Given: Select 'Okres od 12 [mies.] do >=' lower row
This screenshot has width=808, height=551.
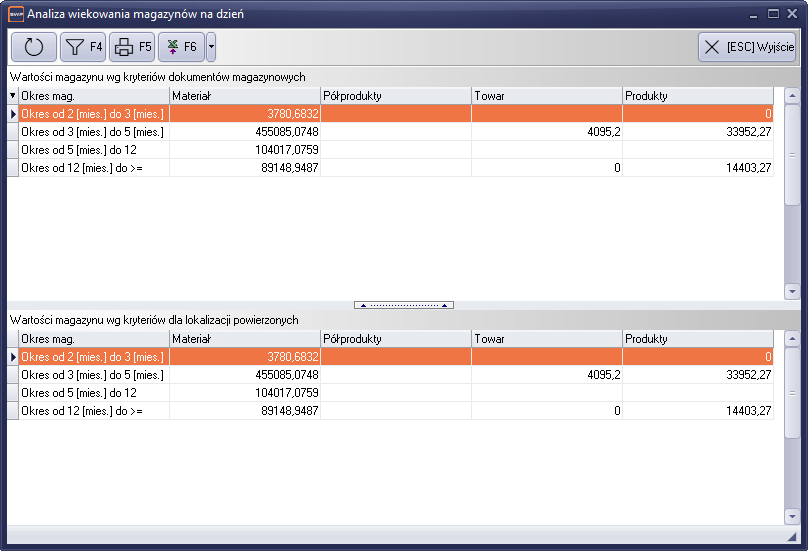Looking at the screenshot, I should tap(92, 411).
